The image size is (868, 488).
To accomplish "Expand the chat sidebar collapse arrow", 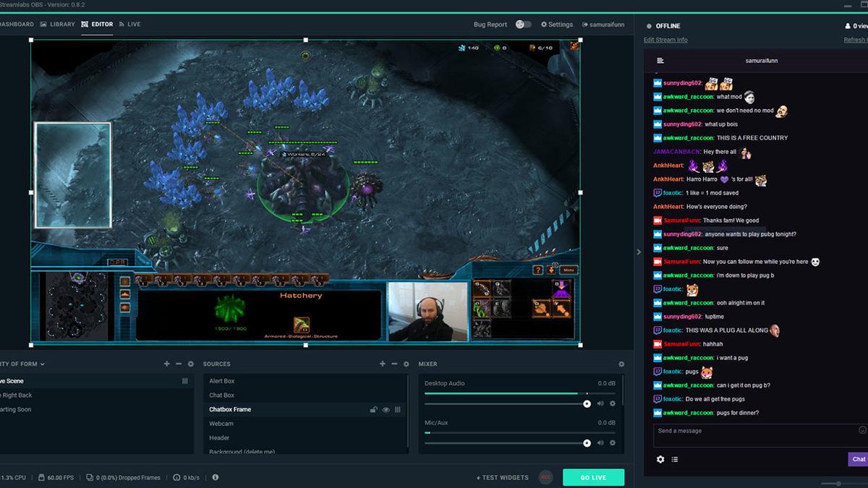I will point(638,252).
